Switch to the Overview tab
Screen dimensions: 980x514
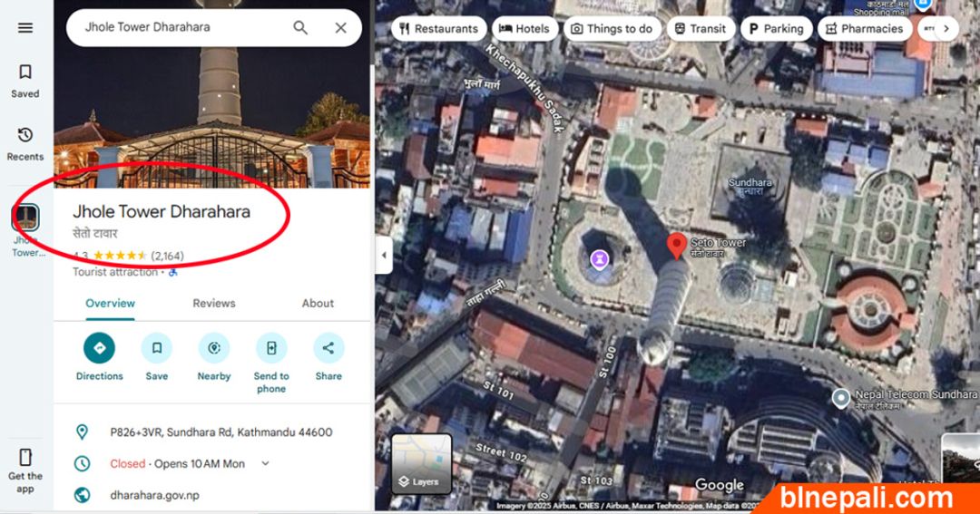point(110,304)
